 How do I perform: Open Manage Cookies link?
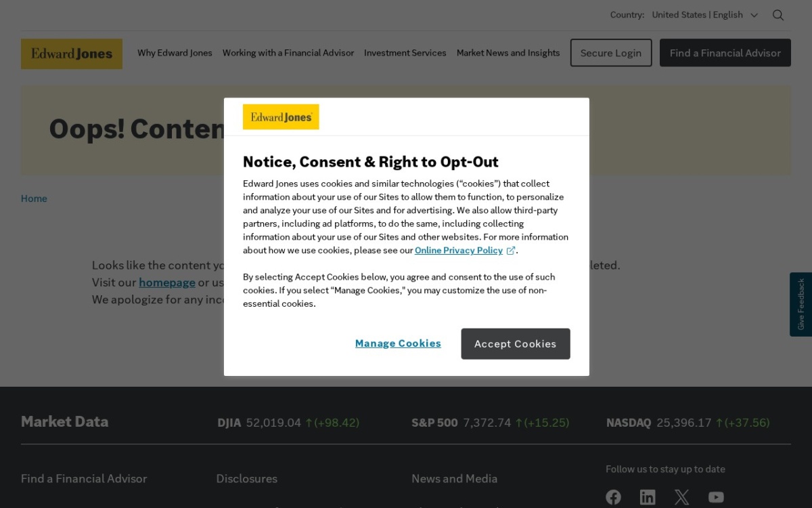(398, 343)
